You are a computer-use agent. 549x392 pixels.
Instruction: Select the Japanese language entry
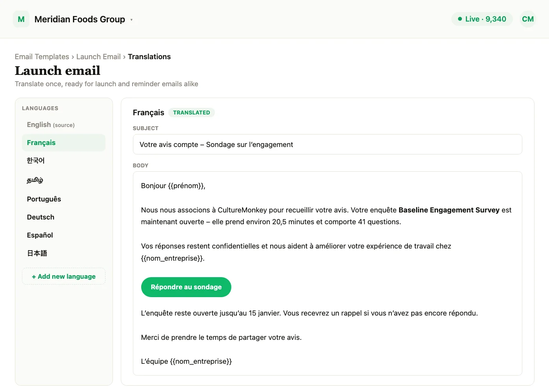click(x=64, y=253)
